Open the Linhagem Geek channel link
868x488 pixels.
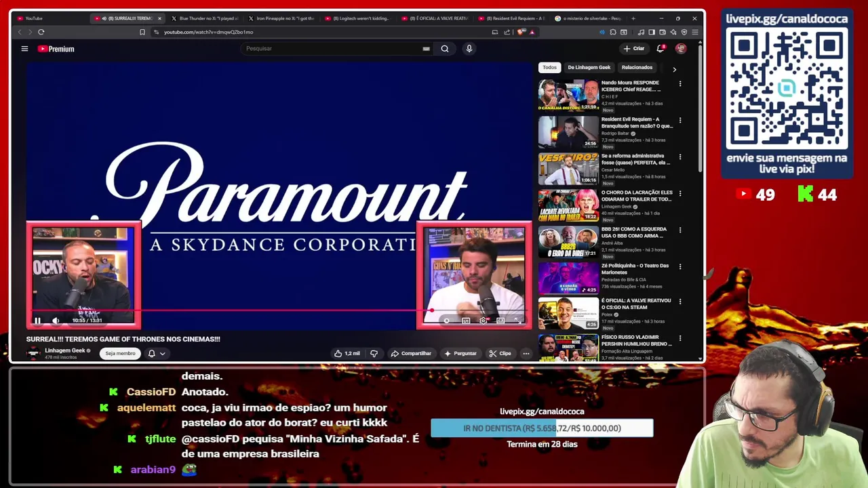(x=64, y=350)
